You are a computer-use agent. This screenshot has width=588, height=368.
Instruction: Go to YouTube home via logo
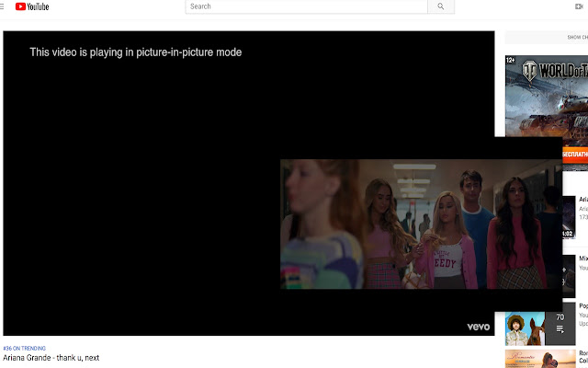point(32,6)
